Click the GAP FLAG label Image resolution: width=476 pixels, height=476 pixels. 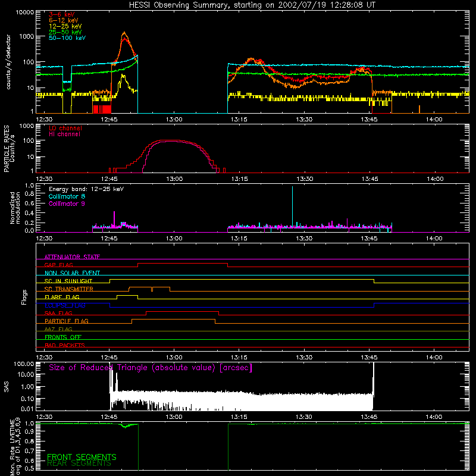[x=58, y=265]
